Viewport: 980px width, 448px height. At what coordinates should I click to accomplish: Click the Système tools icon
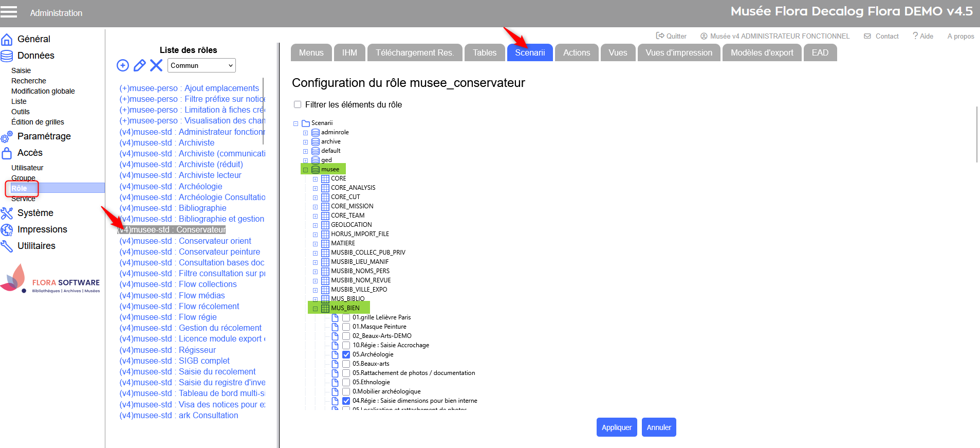[7, 213]
